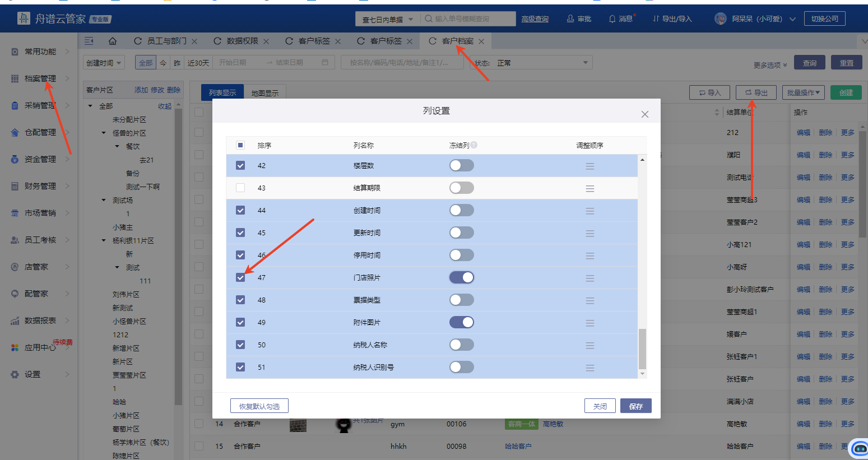This screenshot has width=868, height=460.
Task: Switch to the 地图显示 tab
Action: pyautogui.click(x=265, y=93)
